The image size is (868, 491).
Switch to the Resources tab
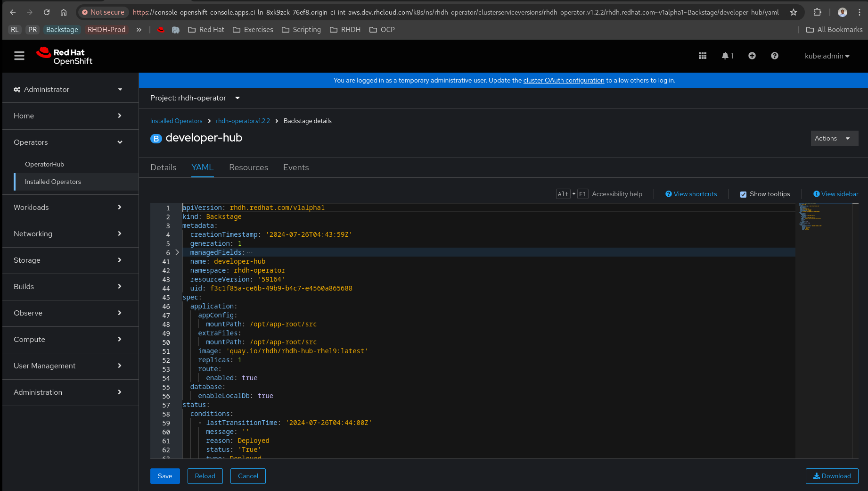248,167
